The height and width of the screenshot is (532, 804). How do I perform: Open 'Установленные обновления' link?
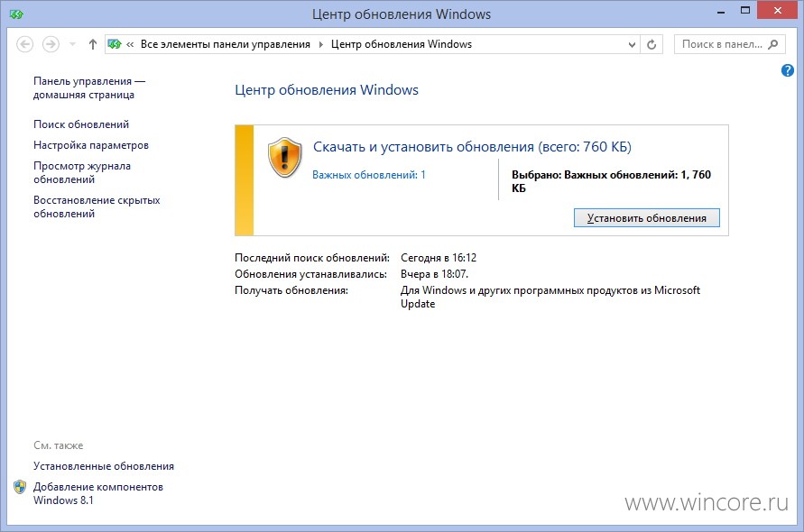(x=104, y=466)
